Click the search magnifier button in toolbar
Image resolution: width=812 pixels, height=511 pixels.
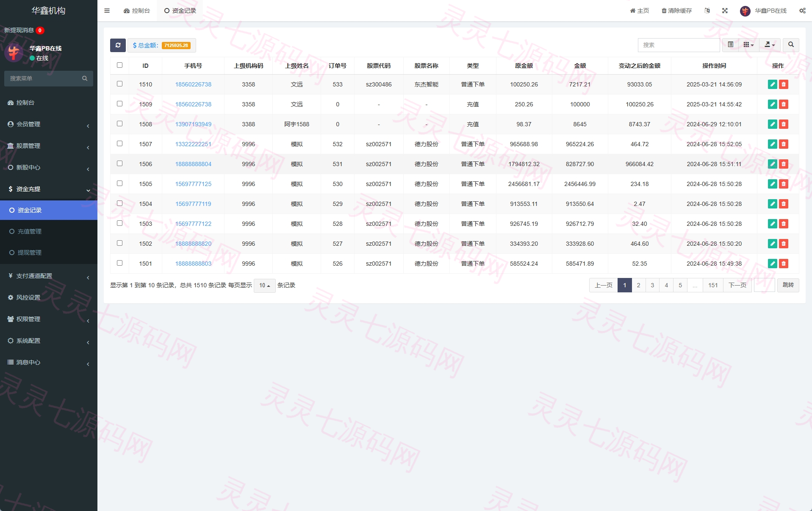pos(791,45)
